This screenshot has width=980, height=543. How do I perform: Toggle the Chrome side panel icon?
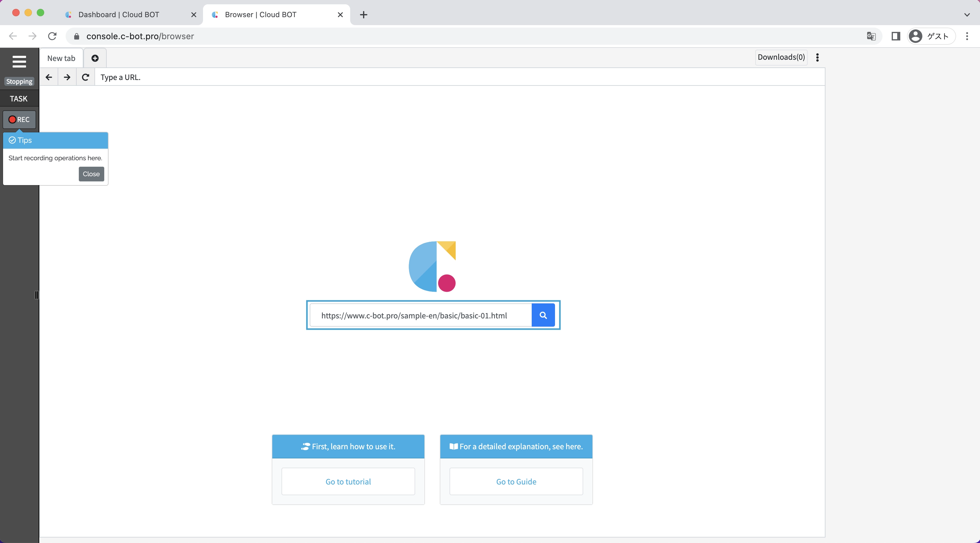tap(896, 36)
